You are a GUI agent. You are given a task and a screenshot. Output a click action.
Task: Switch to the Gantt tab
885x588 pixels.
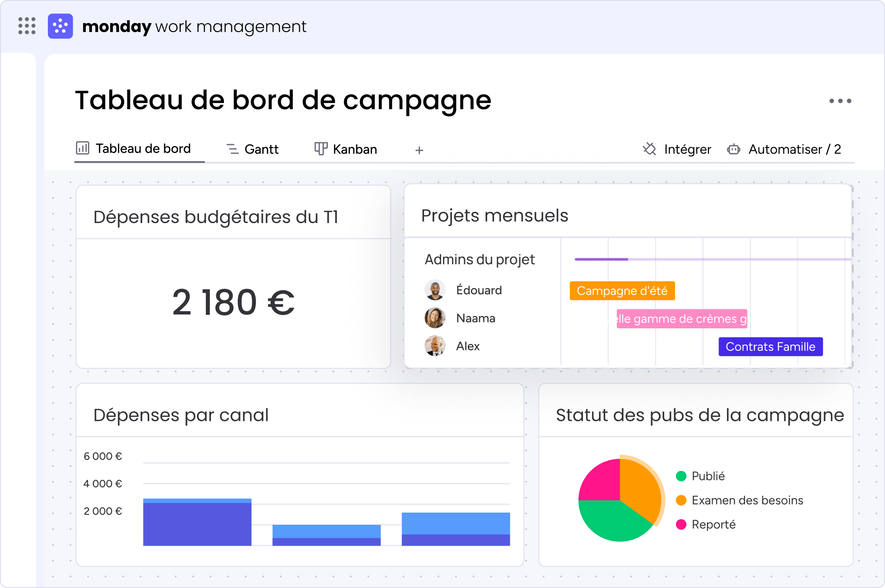tap(252, 149)
